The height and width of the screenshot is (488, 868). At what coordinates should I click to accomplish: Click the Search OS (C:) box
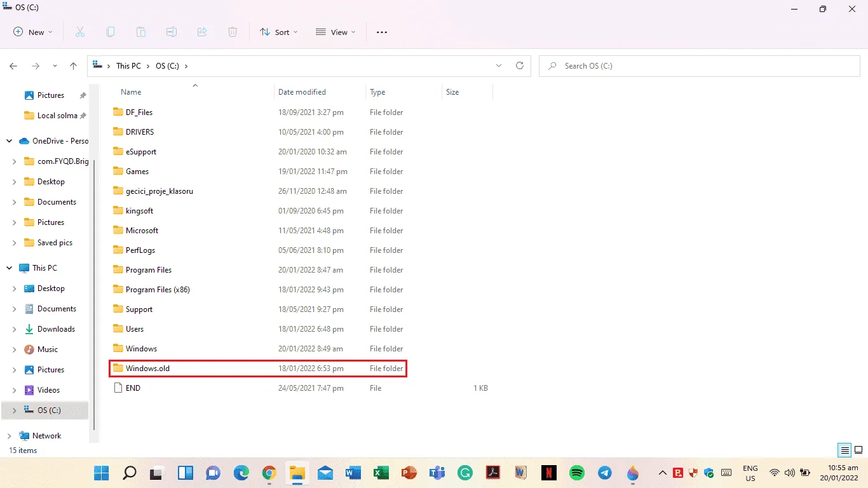click(699, 65)
